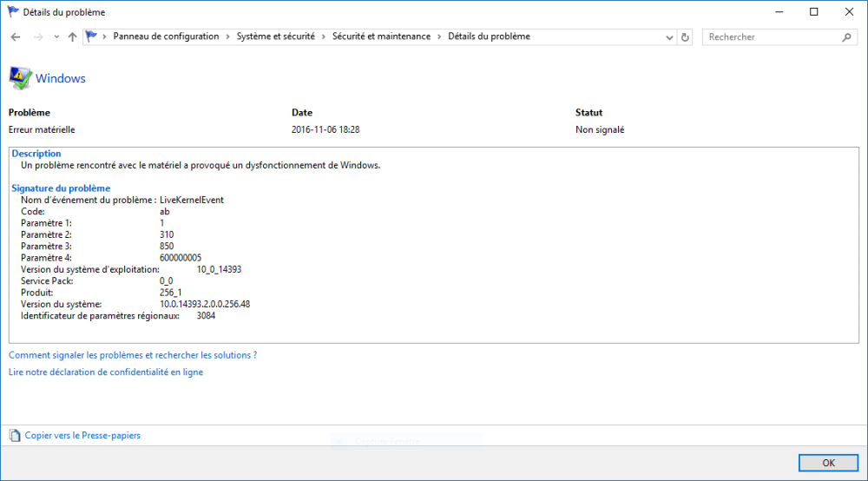
Task: Minimize the Détails du problème window
Action: (x=779, y=11)
